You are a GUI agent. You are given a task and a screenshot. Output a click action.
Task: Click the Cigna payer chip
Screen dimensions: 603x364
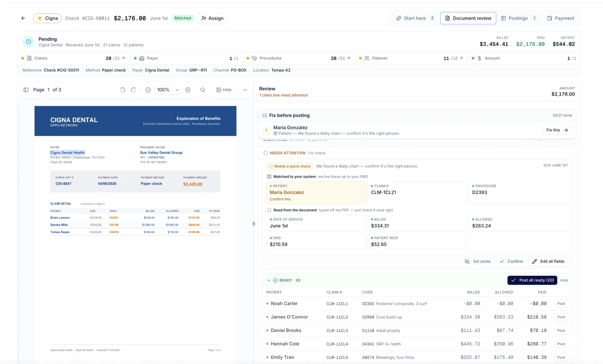[x=47, y=18]
